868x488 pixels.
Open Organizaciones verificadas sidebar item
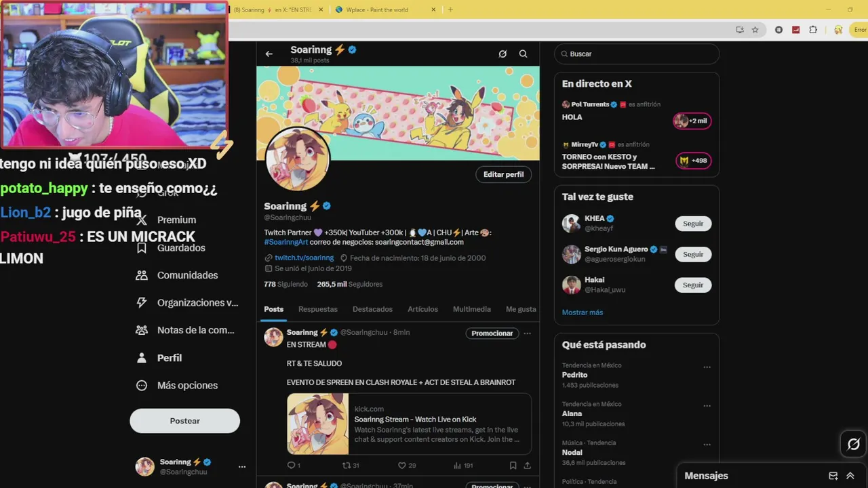tap(187, 303)
